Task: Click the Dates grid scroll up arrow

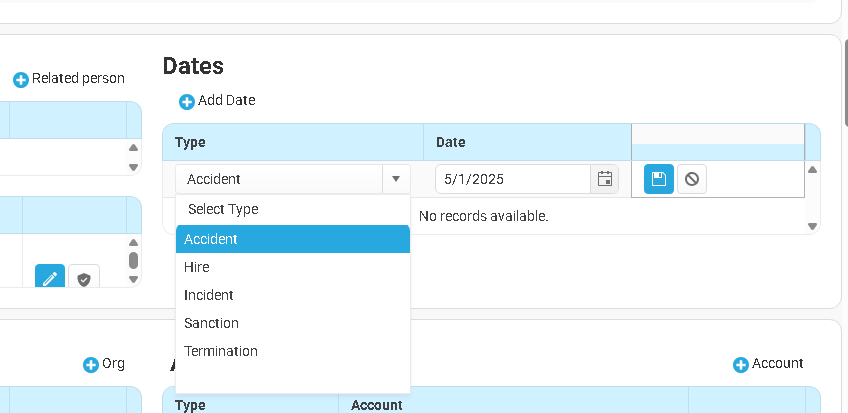Action: pos(812,169)
